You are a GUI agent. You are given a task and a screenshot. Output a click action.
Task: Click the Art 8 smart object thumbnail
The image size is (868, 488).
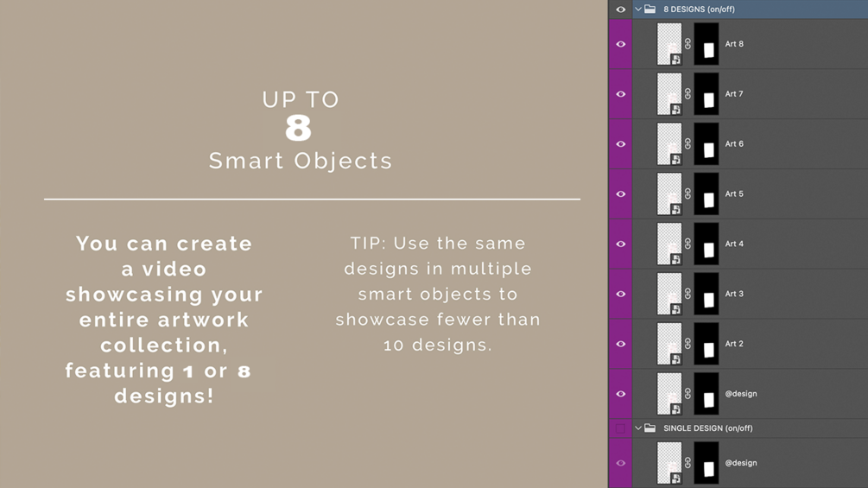click(669, 44)
